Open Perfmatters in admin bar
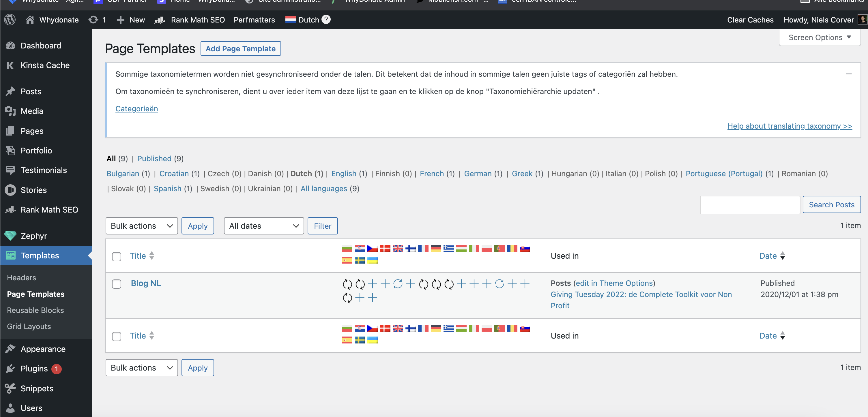Screen dimensions: 868x417 pyautogui.click(x=254, y=20)
